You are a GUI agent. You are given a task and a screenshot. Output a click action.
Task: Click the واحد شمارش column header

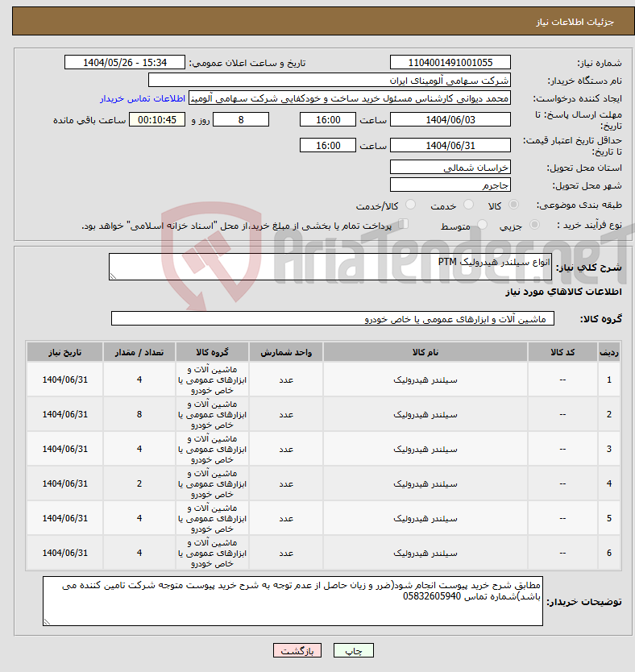286,352
